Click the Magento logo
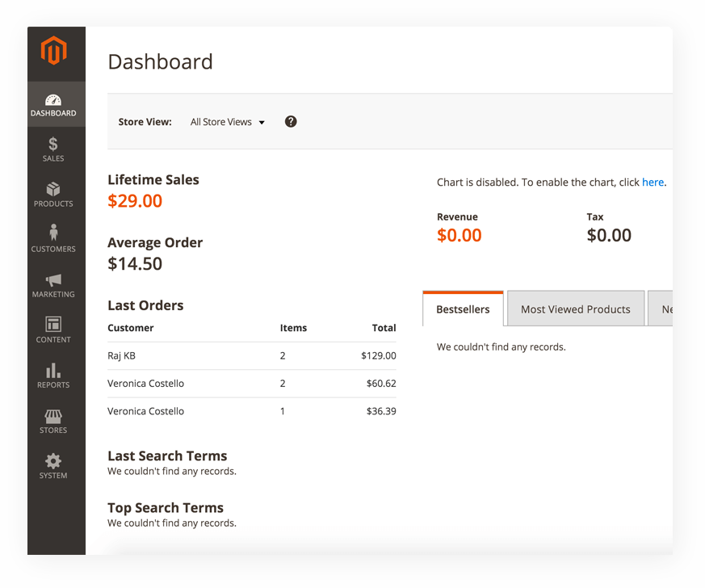The width and height of the screenshot is (705, 588). click(x=55, y=52)
